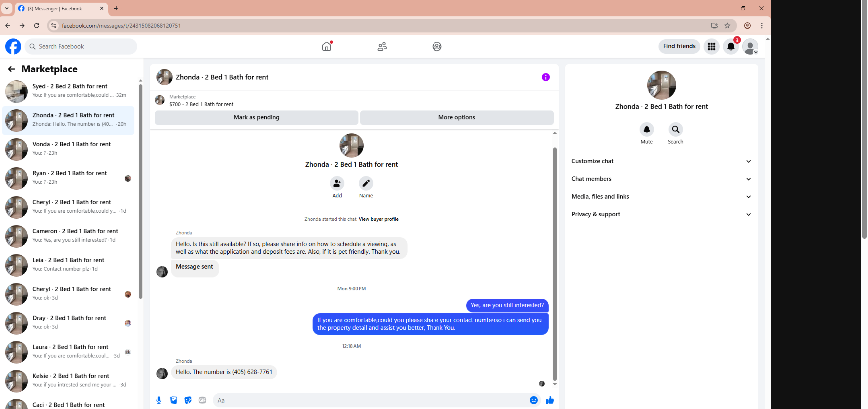This screenshot has width=868, height=409.
Task: Open Cameron 2 Bed 1 Bath chat
Action: [x=68, y=236]
